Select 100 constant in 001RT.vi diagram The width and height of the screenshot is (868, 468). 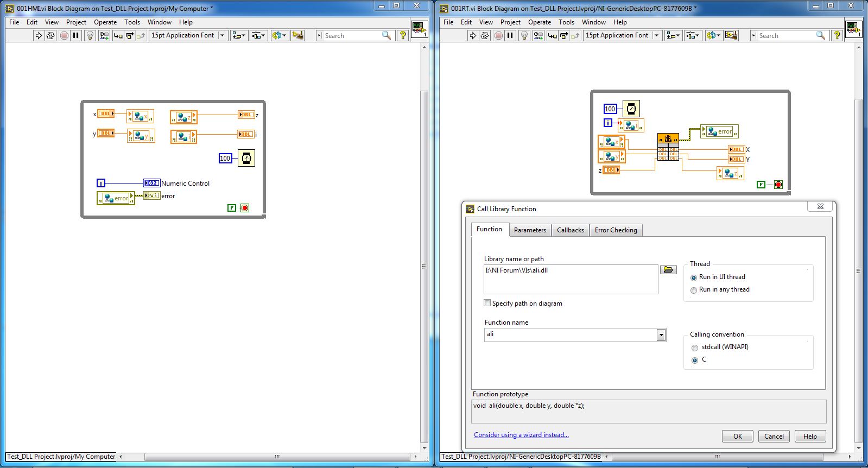610,109
